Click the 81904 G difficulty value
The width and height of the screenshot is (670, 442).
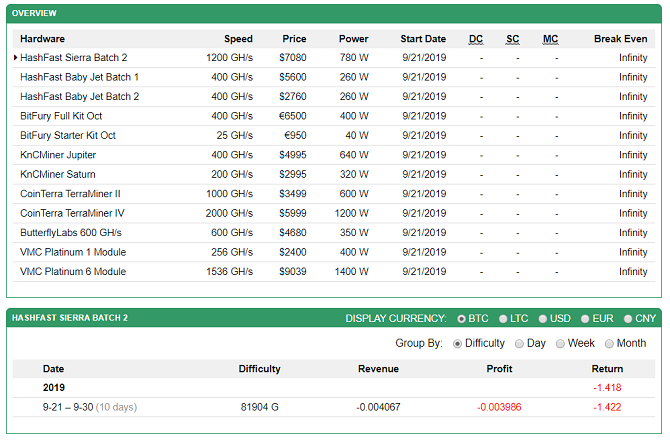[x=259, y=407]
